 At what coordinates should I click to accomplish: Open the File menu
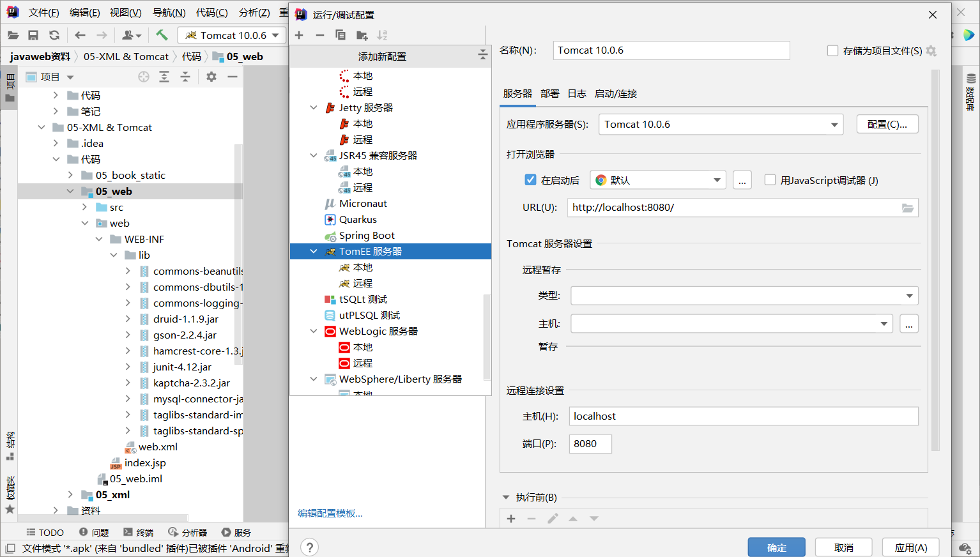43,13
